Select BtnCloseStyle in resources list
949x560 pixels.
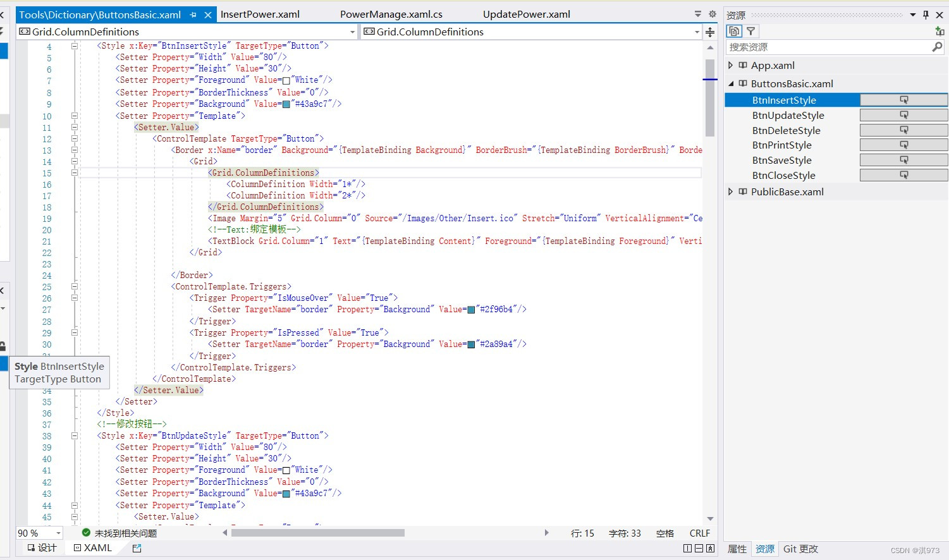(783, 175)
